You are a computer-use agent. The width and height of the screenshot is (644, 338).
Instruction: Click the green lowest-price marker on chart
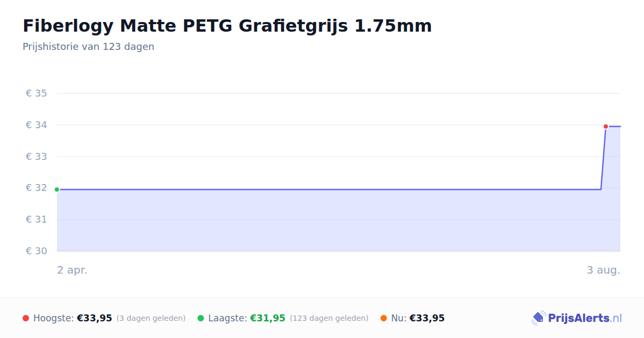click(57, 189)
